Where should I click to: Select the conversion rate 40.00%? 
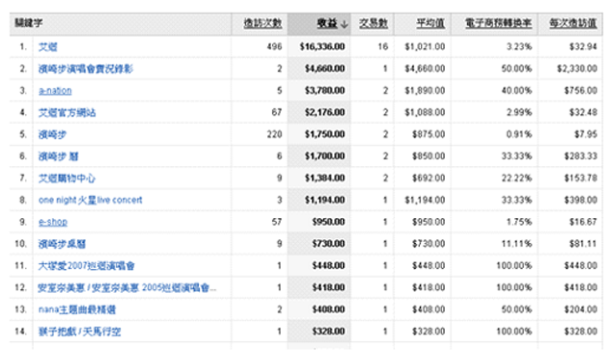pos(517,90)
